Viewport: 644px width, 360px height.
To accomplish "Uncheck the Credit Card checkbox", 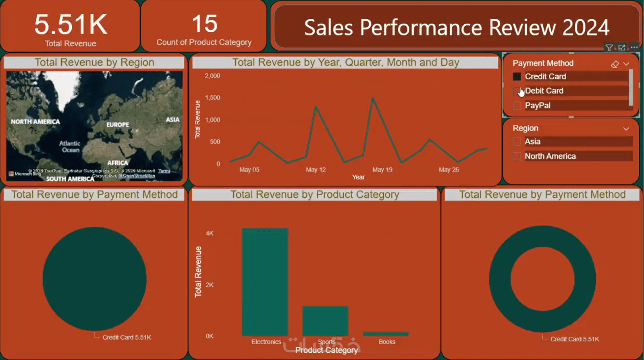I will pos(517,77).
